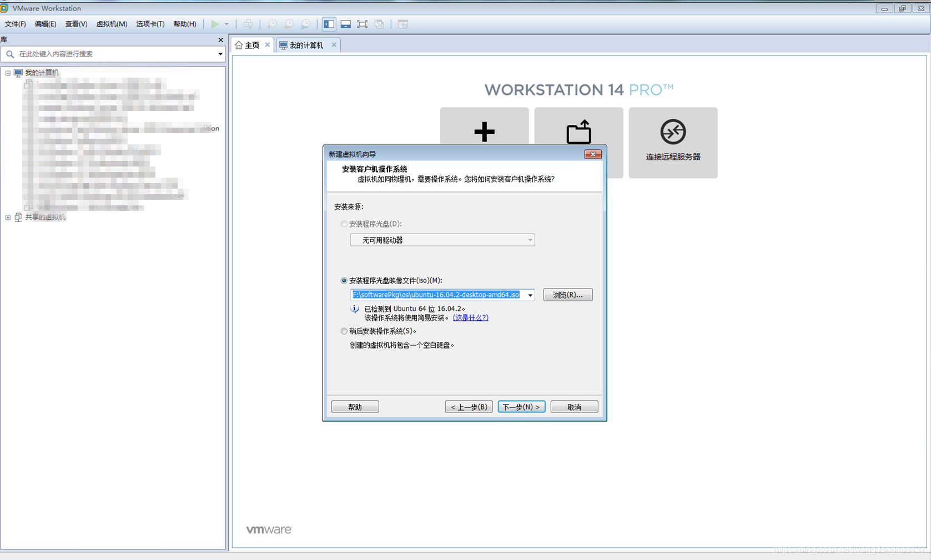Screen dimensions: 931x560
Task: Click the green power-on play icon
Action: tap(215, 24)
